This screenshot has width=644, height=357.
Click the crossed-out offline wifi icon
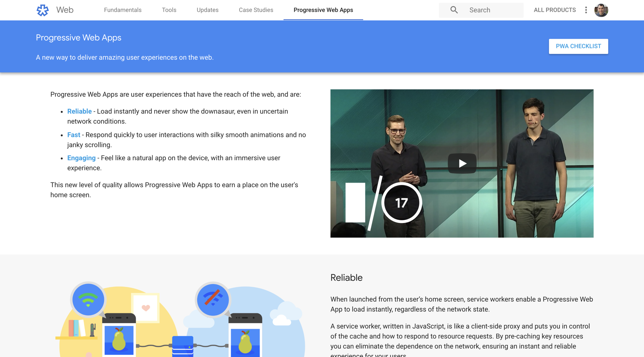point(213,300)
